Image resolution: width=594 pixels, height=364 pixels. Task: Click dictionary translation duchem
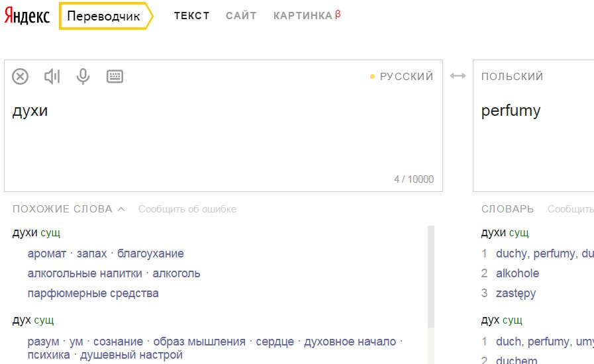pos(517,360)
